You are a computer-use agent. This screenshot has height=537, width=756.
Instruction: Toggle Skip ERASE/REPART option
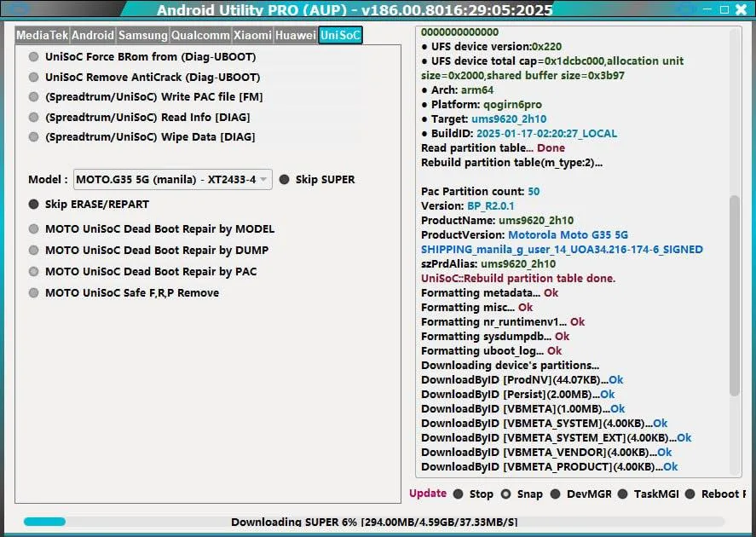[33, 205]
